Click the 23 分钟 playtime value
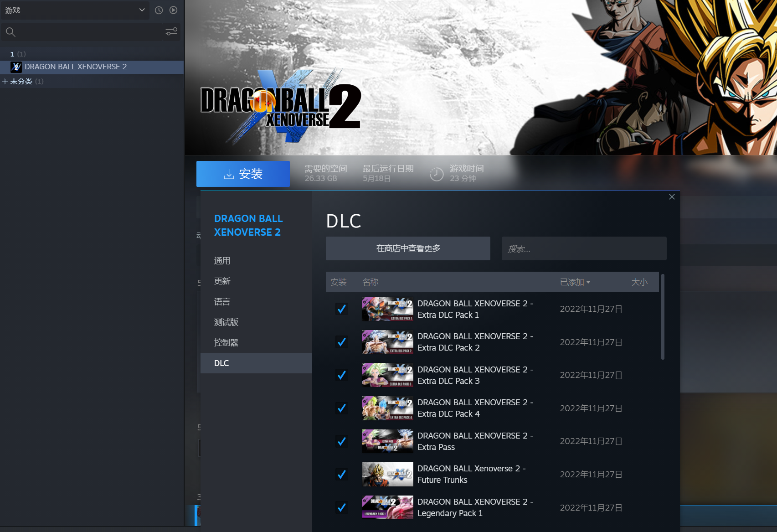The height and width of the screenshot is (532, 777). tap(463, 178)
